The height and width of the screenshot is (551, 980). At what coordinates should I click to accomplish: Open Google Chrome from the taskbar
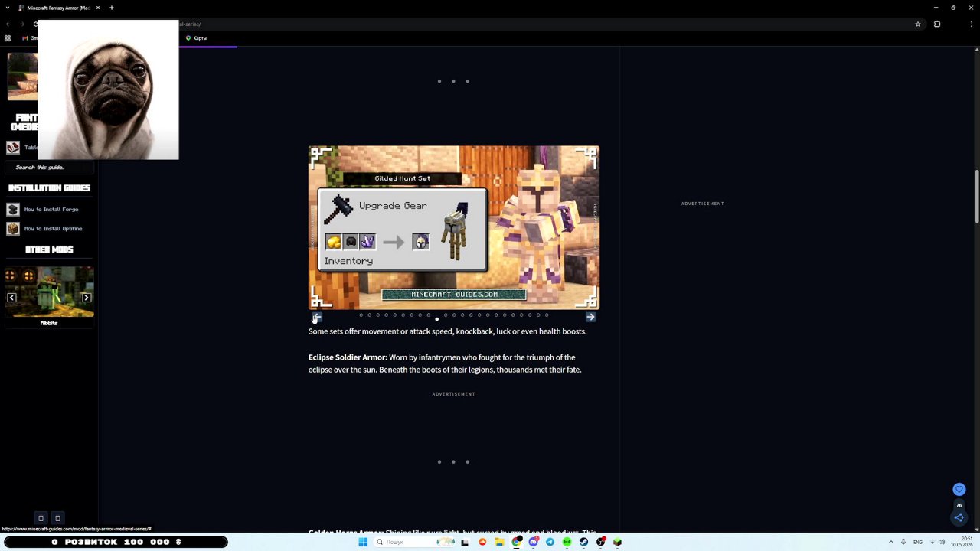point(516,542)
